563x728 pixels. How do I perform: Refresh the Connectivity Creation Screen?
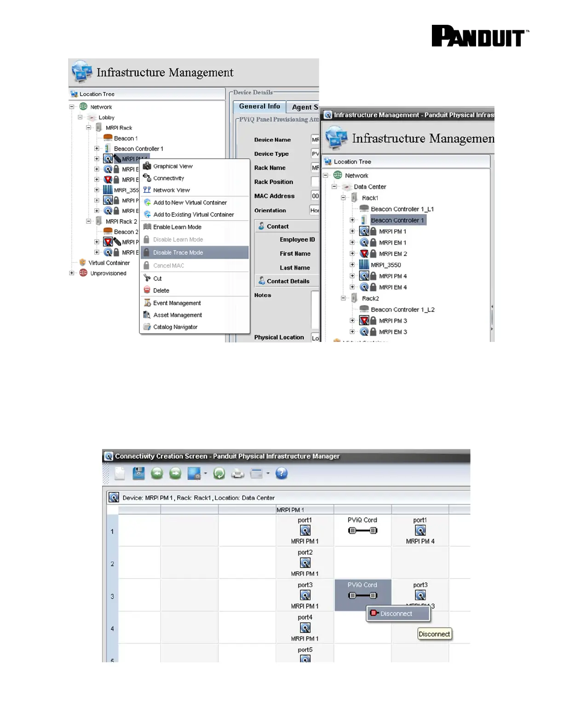pyautogui.click(x=219, y=473)
